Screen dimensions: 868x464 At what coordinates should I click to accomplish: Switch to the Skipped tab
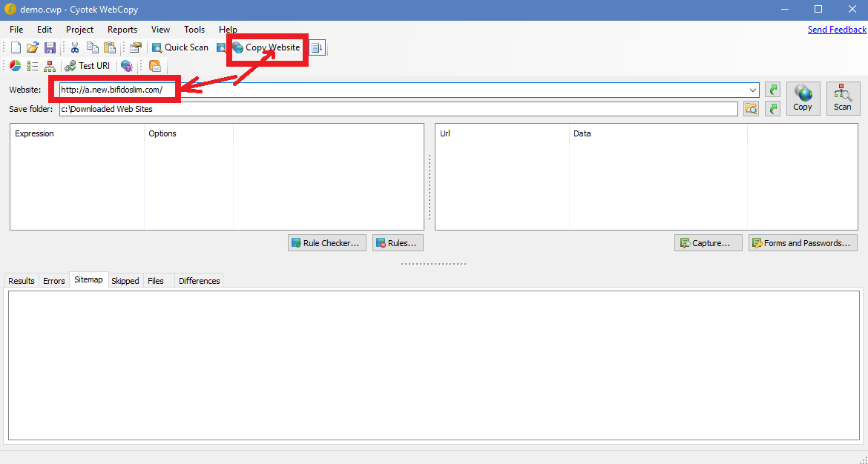click(125, 281)
